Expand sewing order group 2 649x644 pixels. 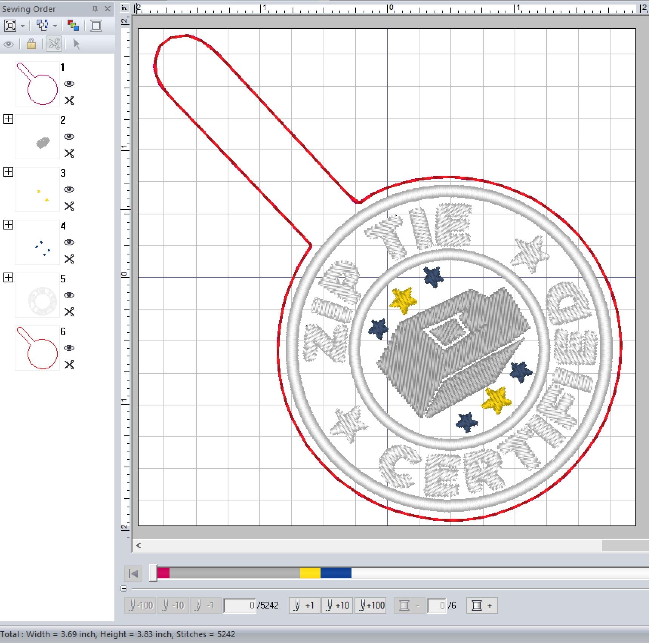pos(8,119)
